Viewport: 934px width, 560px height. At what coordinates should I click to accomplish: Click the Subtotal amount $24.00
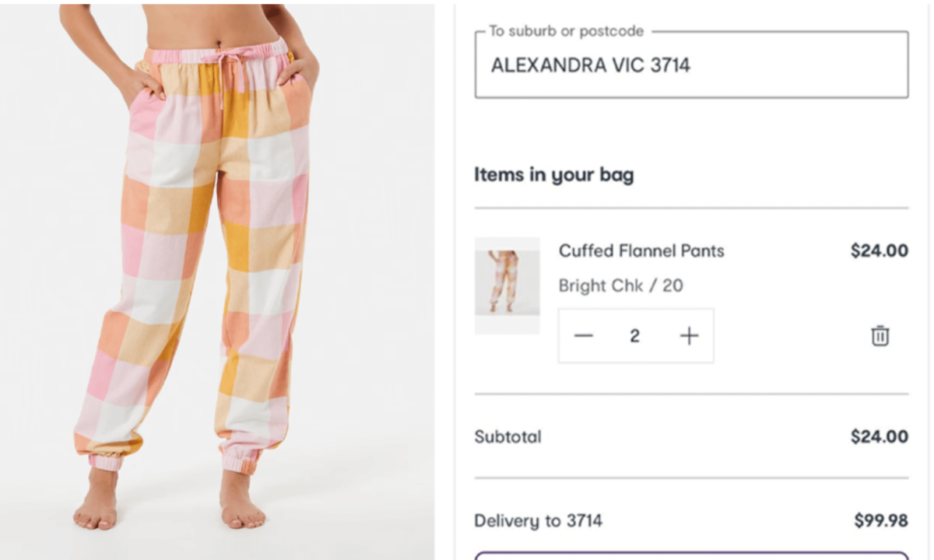coord(879,436)
